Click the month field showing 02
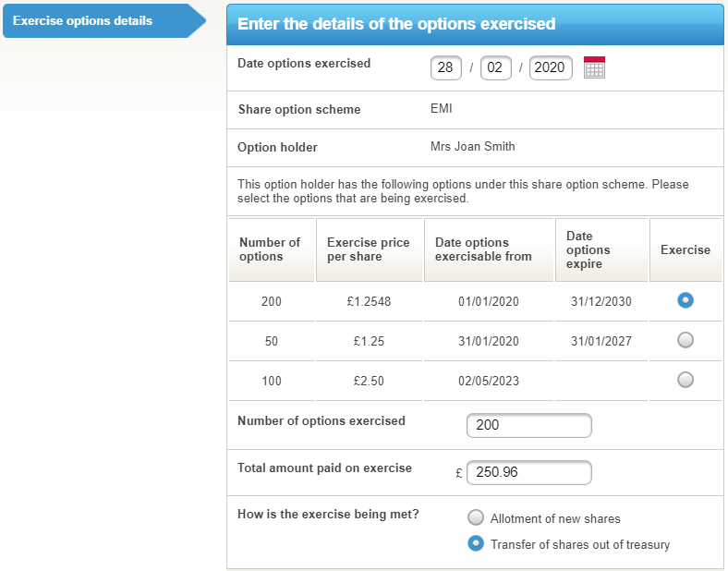Screen dimensions: 728x571 coord(496,68)
